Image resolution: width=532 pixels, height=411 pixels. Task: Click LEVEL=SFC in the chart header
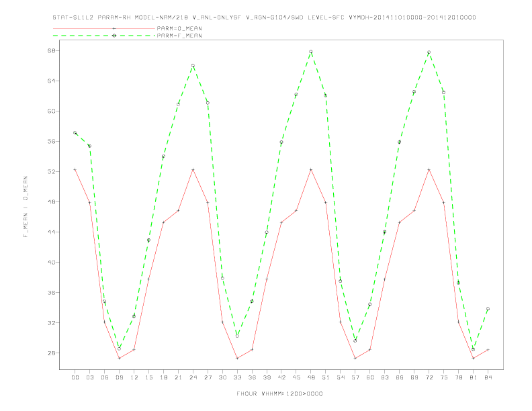click(326, 17)
